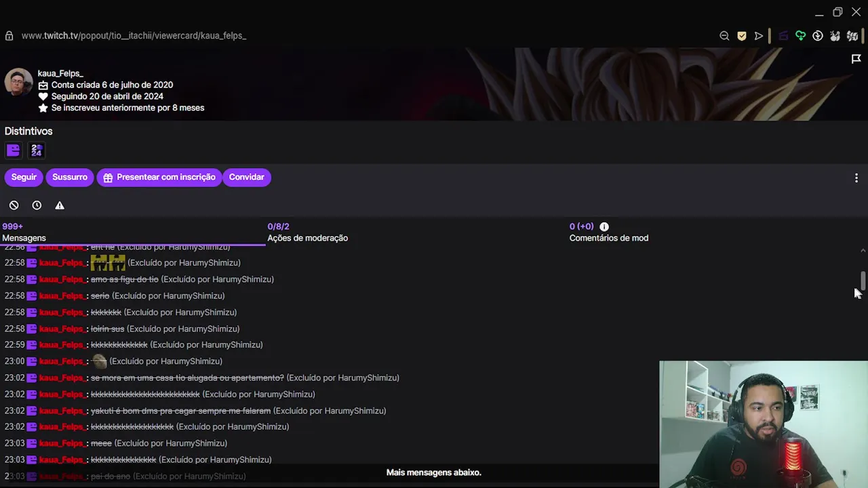Click 'Mais mensagens abaixo.' notice

pos(434,472)
